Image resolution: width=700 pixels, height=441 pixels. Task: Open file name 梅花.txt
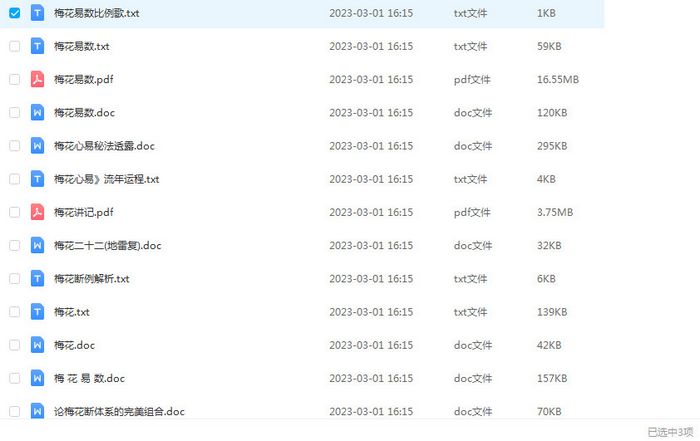(71, 312)
